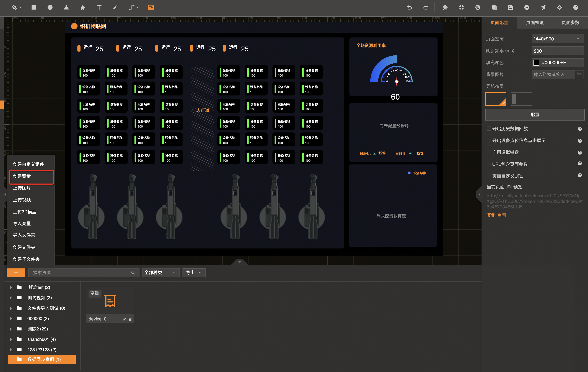Click the black fill color swatch

click(536, 63)
